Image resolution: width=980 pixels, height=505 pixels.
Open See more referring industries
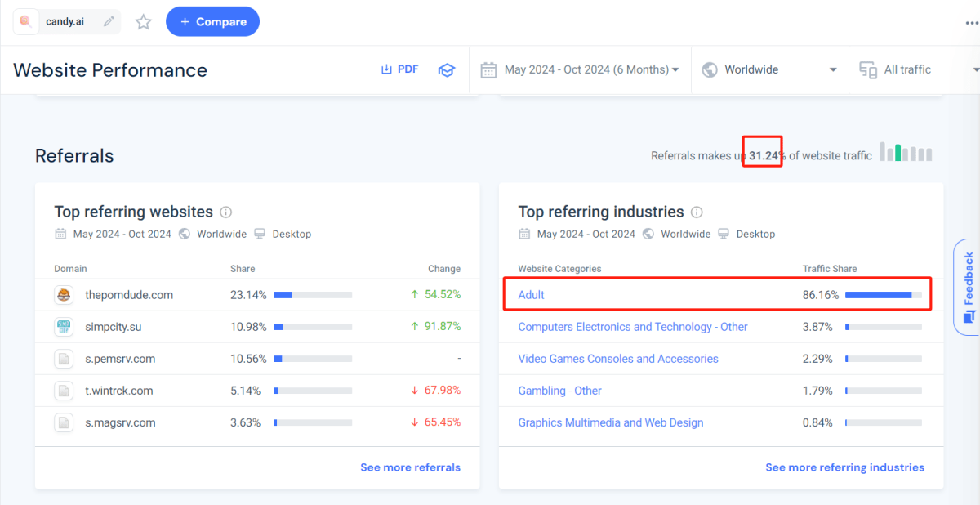[x=844, y=467]
